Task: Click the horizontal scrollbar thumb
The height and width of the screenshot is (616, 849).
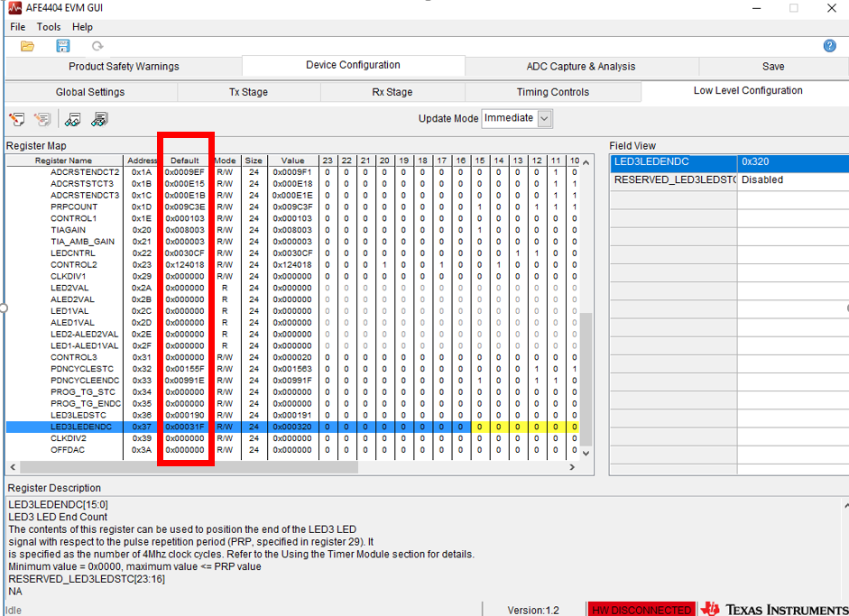Action: 189,467
